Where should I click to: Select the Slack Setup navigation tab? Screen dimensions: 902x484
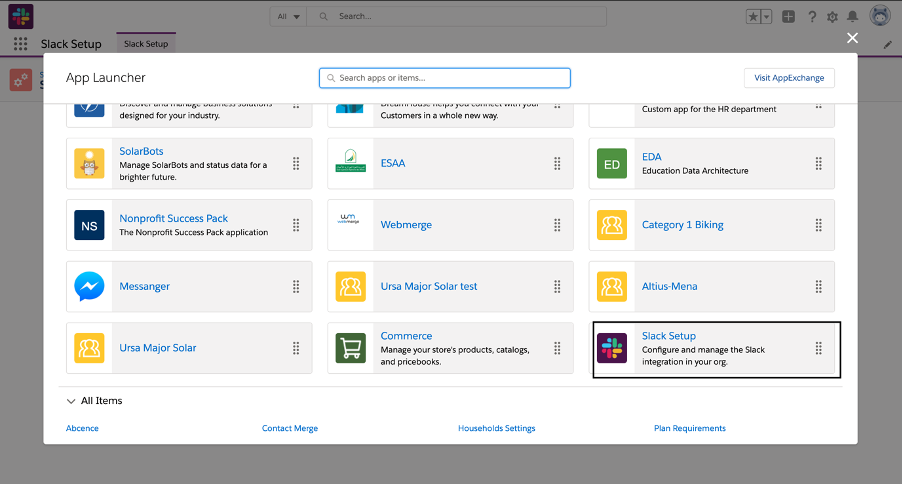(146, 44)
